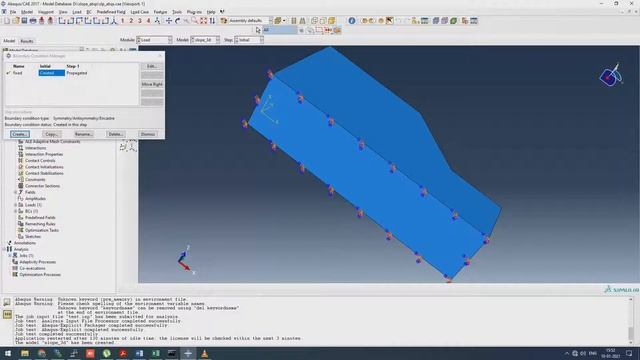
Task: Open the taskbar notification center
Action: pyautogui.click(x=629, y=353)
